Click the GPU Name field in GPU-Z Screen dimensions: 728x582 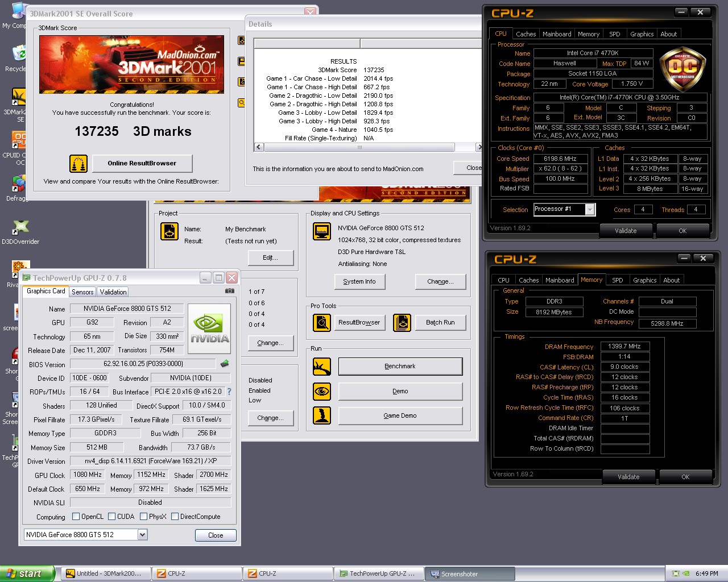point(127,309)
